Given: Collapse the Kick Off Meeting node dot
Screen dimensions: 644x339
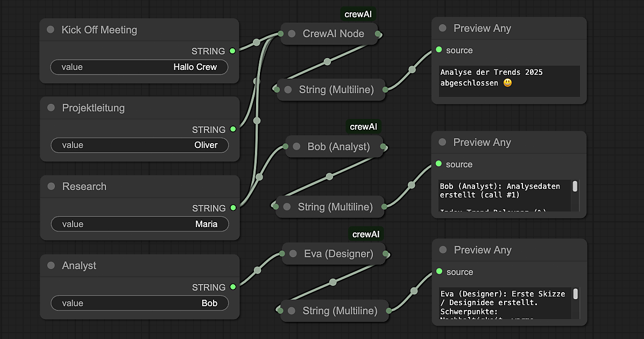Looking at the screenshot, I should [x=51, y=30].
